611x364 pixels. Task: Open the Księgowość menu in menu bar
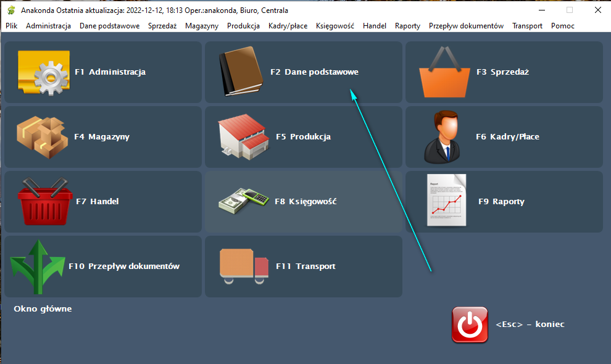click(335, 26)
